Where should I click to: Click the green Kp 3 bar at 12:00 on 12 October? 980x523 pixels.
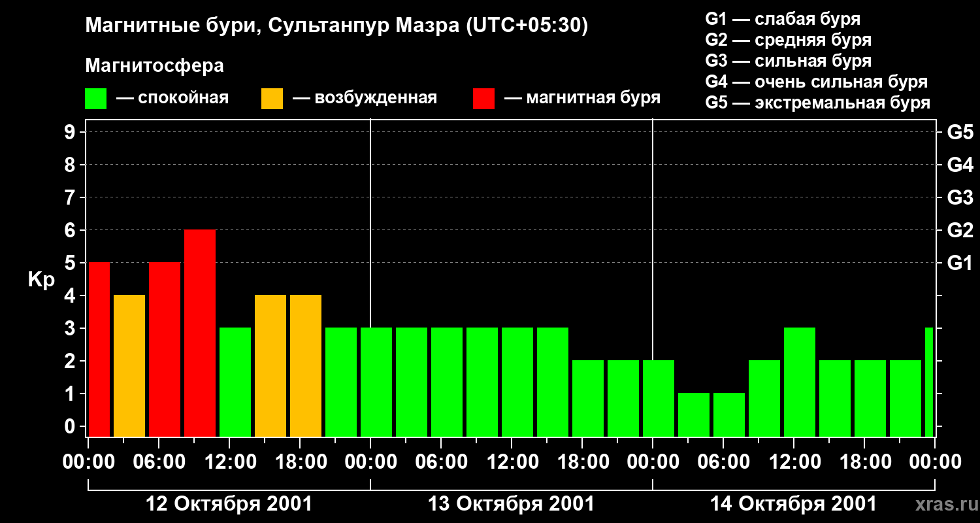(x=235, y=382)
